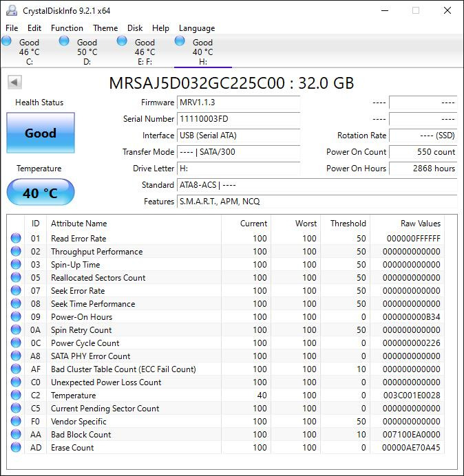This screenshot has height=476, width=464.
Task: Click the status orb for Vendor Specific
Action: [x=16, y=421]
